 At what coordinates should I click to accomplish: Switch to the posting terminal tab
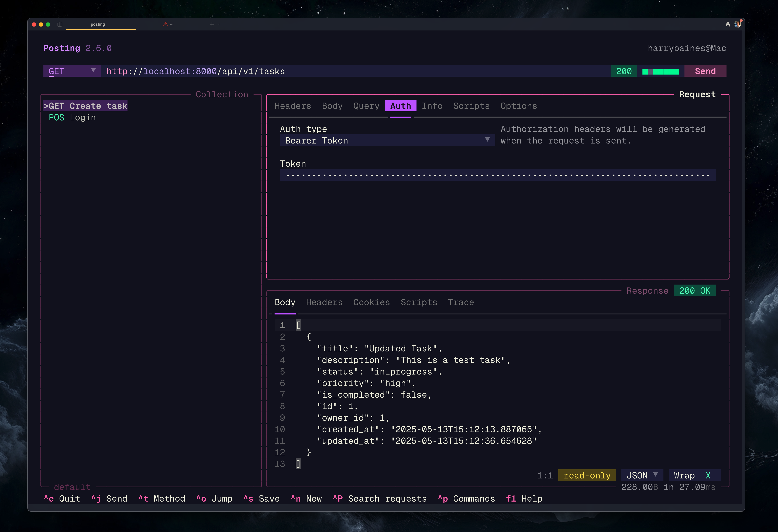click(x=98, y=24)
